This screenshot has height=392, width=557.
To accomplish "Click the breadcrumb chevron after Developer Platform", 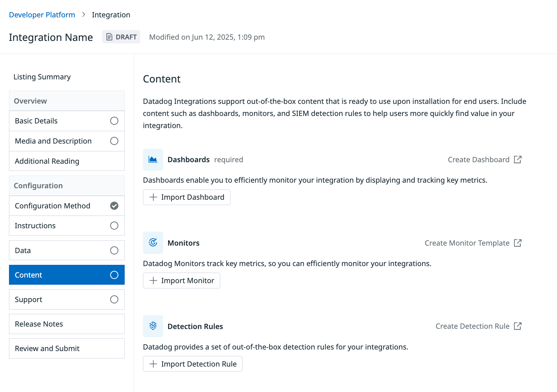I will [83, 15].
